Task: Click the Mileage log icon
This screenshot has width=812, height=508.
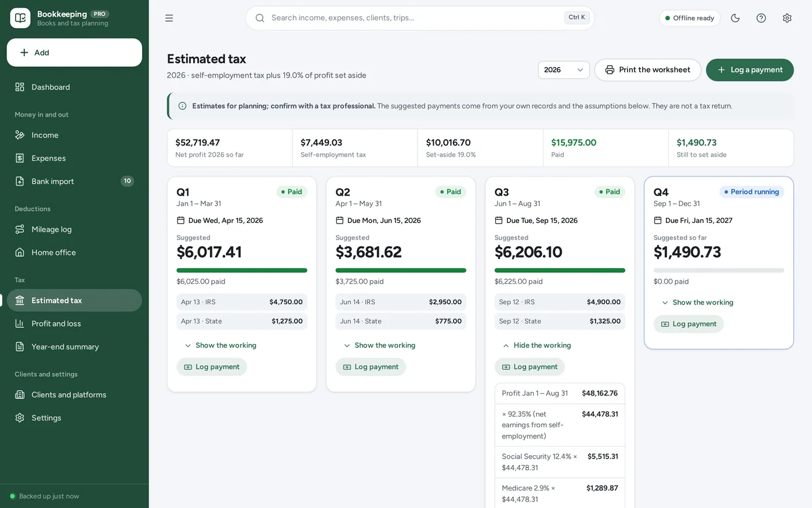Action: tap(20, 229)
